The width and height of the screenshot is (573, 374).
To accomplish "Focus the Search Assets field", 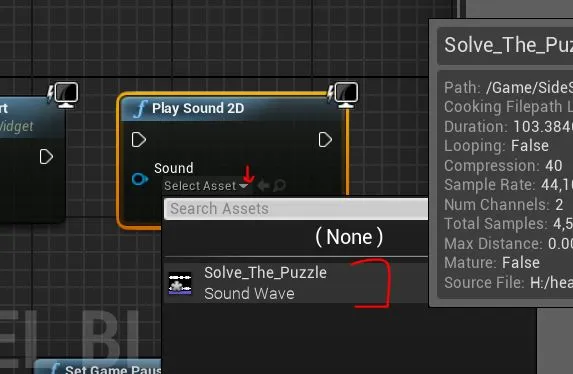I will pyautogui.click(x=296, y=209).
